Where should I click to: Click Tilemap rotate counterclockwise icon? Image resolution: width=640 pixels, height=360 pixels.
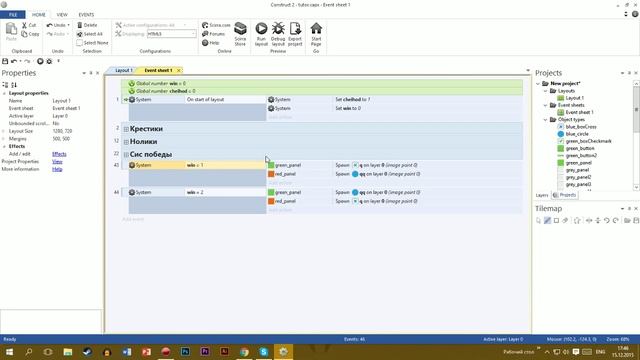(x=607, y=220)
